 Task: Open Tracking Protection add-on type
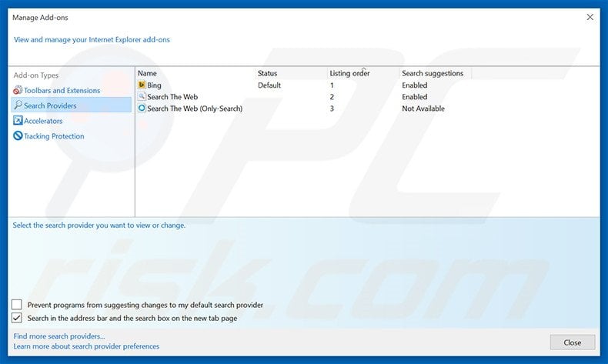click(x=54, y=136)
